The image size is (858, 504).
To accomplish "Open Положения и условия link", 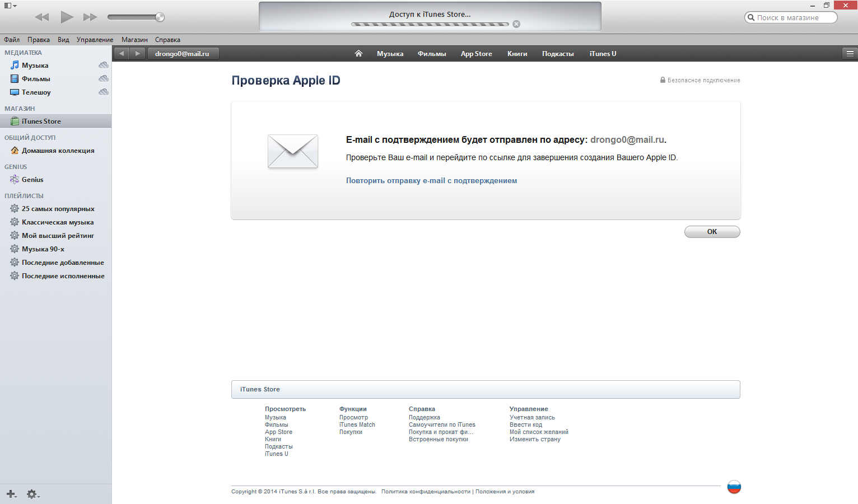I will 505,492.
